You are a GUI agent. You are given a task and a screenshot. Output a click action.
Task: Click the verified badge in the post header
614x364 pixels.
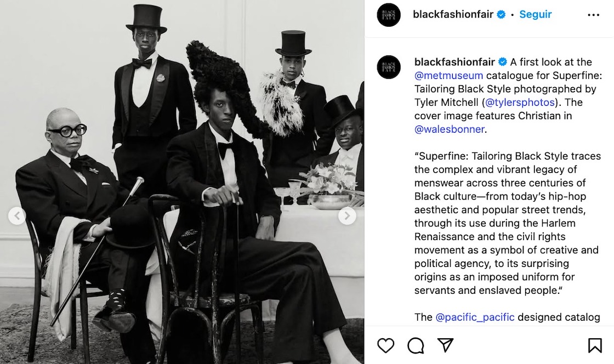[501, 15]
